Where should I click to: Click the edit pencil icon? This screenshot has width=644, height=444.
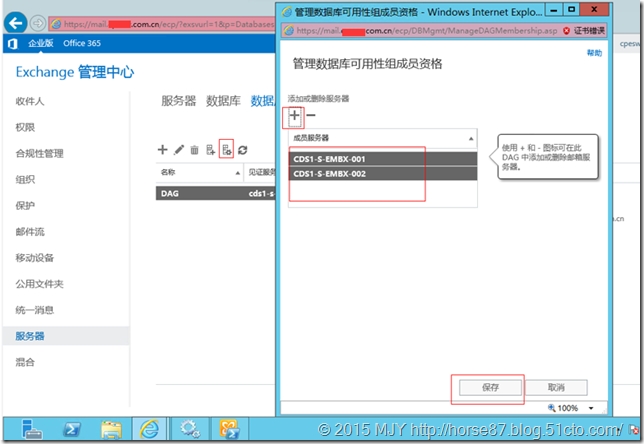coord(179,149)
